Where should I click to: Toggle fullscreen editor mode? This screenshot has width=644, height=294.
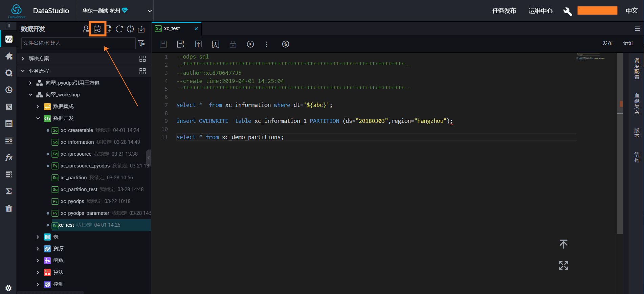coord(563,265)
